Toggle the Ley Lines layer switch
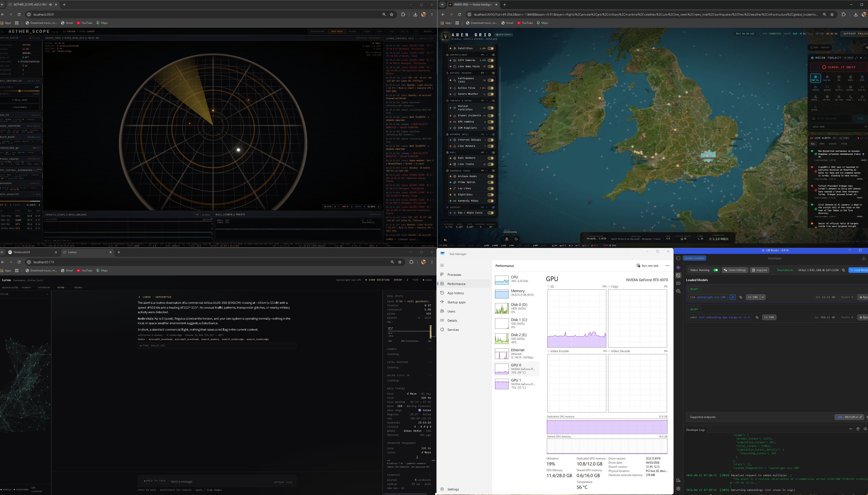The height and width of the screenshot is (495, 868). click(x=490, y=188)
